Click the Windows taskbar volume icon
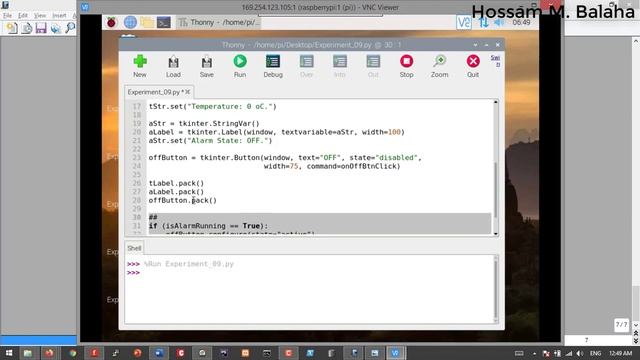Viewport: 640px width, 360px height. (580, 353)
